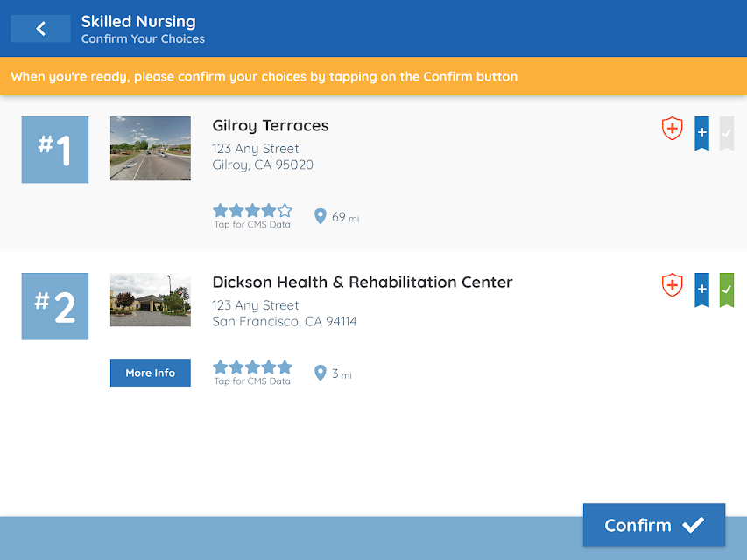Tap four-star rating for Gilroy Terraces CMS data
This screenshot has height=560, width=747.
[x=252, y=210]
